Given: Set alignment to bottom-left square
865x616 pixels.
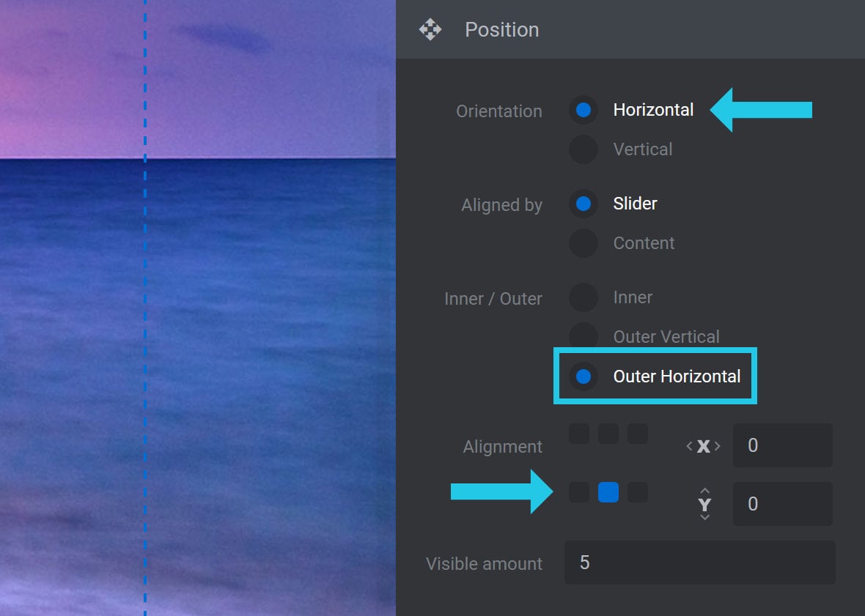Looking at the screenshot, I should [x=579, y=492].
